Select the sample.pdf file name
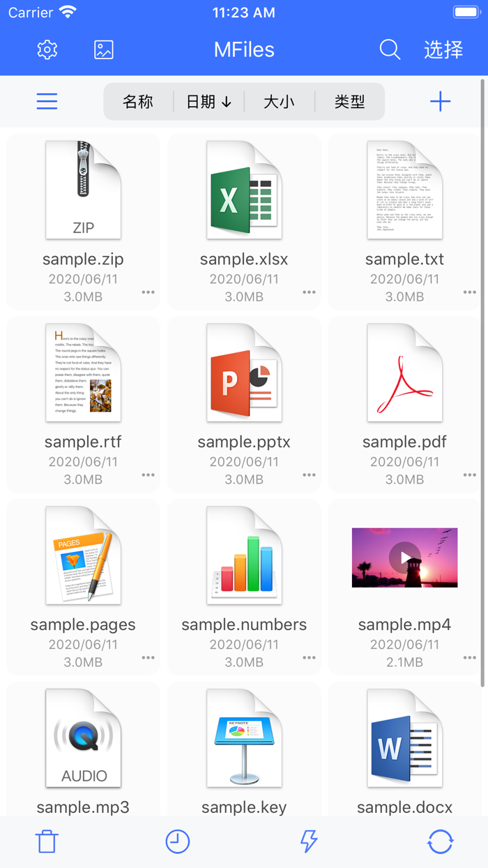 (405, 442)
